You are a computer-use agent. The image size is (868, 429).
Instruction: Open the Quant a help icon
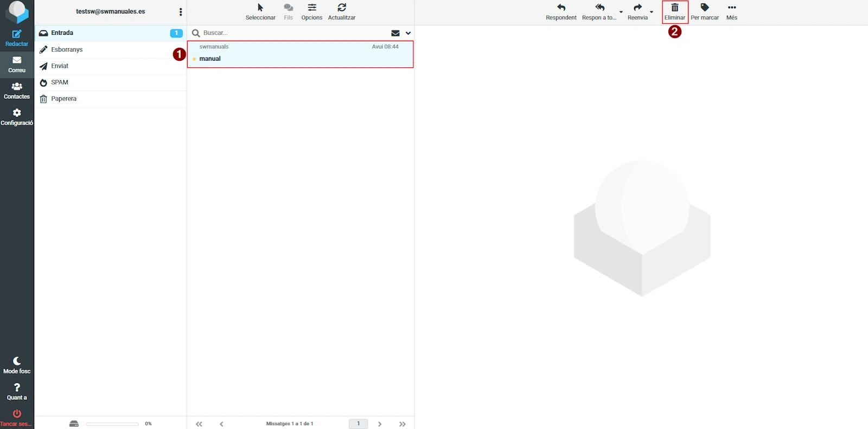click(x=17, y=388)
